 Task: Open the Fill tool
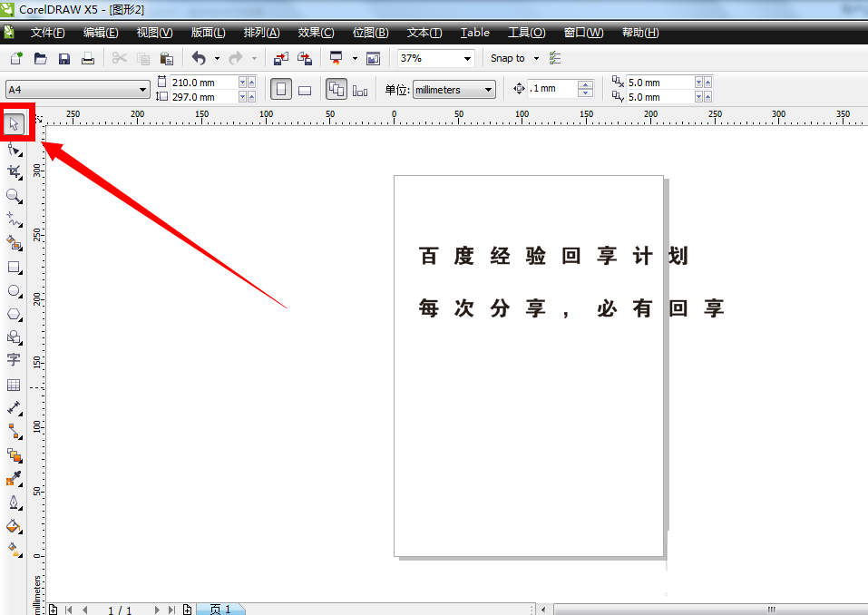coord(15,526)
